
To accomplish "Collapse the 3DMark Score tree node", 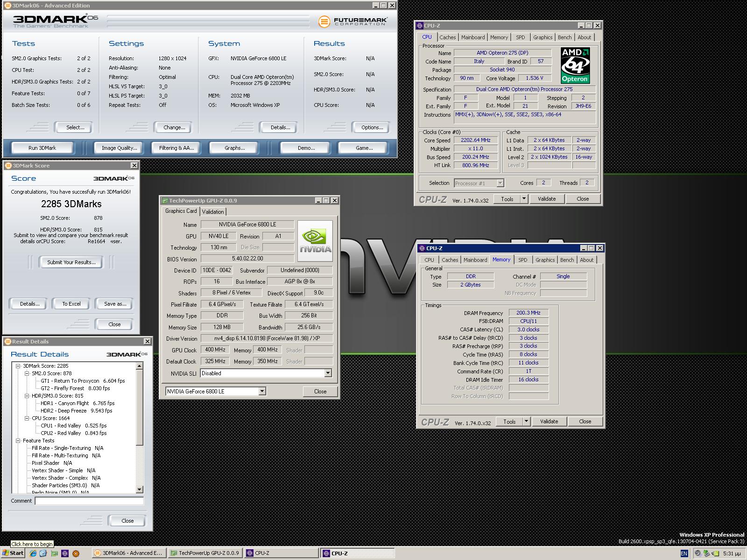I will click(18, 366).
